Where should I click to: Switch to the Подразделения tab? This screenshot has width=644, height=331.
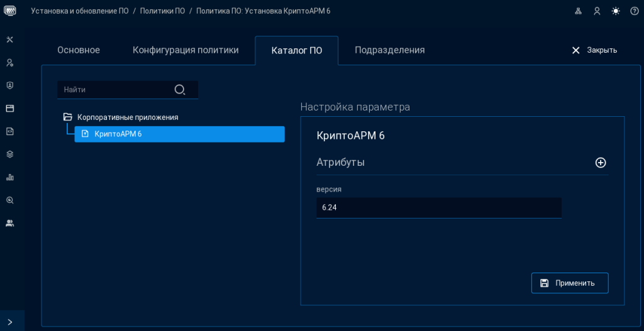(389, 50)
